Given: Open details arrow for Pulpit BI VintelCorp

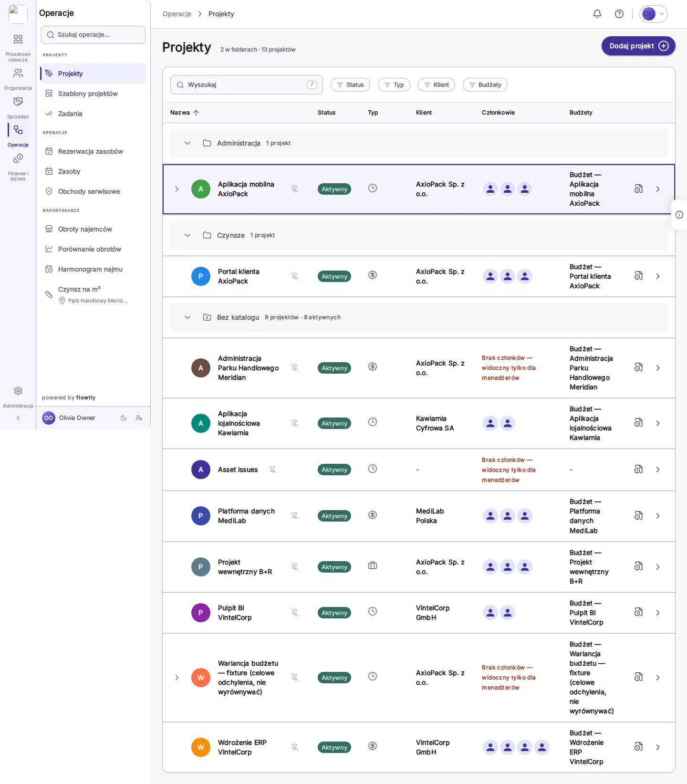Looking at the screenshot, I should tap(658, 613).
